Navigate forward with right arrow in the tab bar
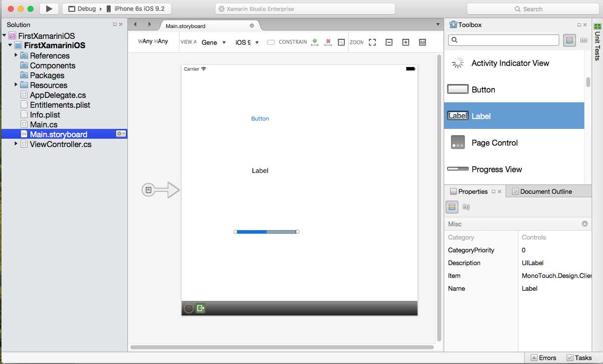 [150, 24]
